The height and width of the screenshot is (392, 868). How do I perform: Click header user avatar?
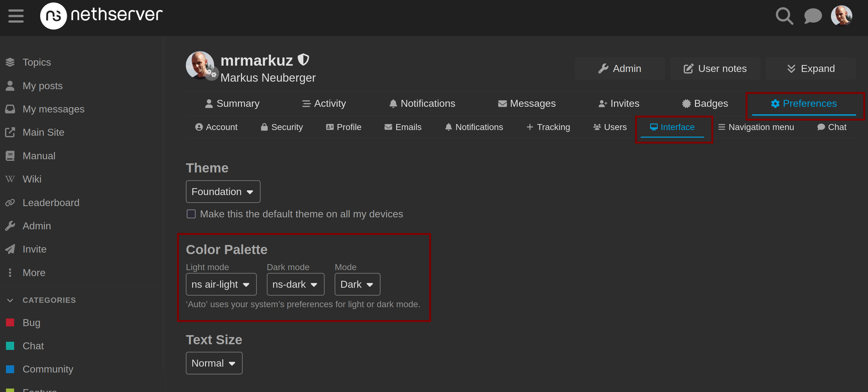click(x=841, y=15)
